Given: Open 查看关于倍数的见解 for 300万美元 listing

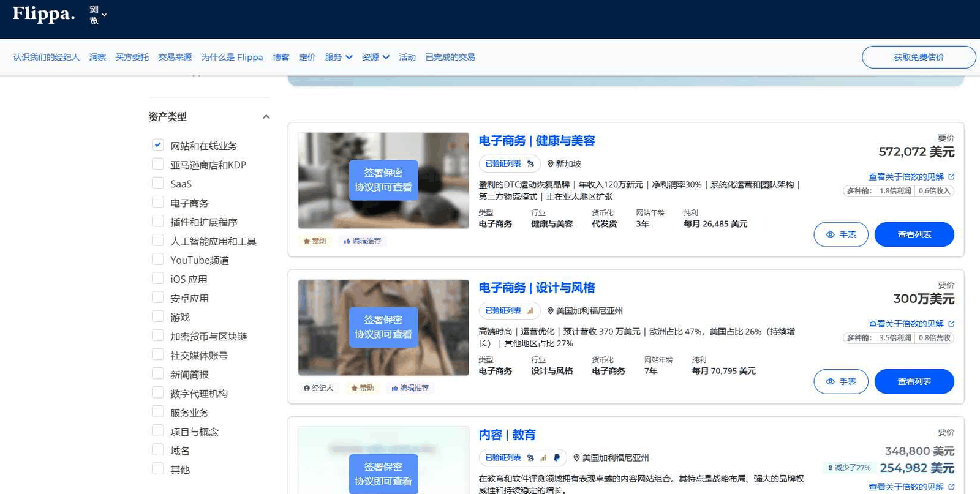Looking at the screenshot, I should click(x=911, y=324).
